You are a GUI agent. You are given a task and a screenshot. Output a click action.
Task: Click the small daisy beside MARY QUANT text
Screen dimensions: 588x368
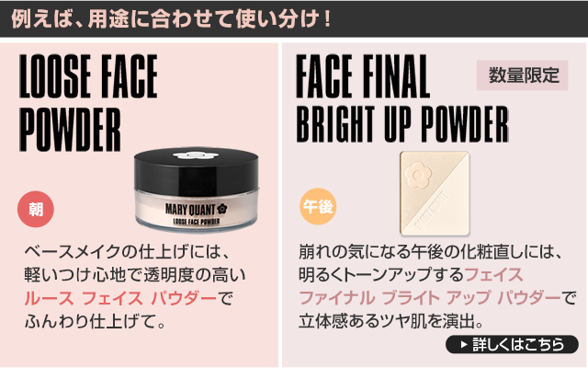pyautogui.click(x=222, y=209)
